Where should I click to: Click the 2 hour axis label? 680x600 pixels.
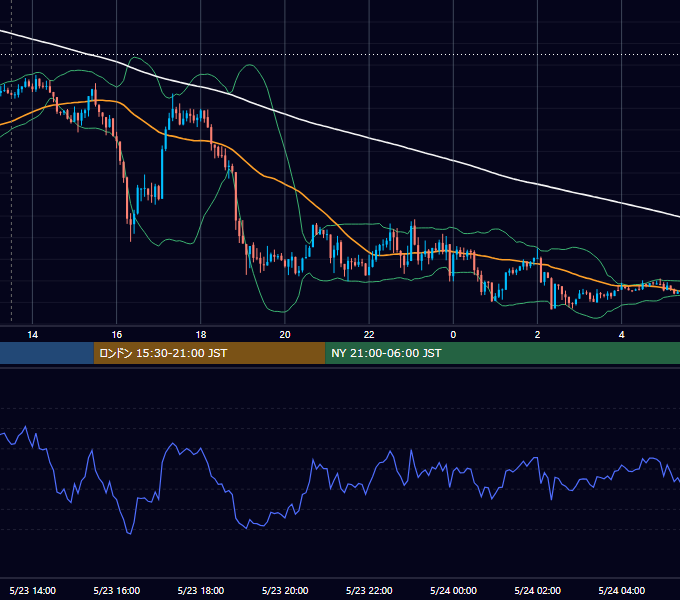537,335
